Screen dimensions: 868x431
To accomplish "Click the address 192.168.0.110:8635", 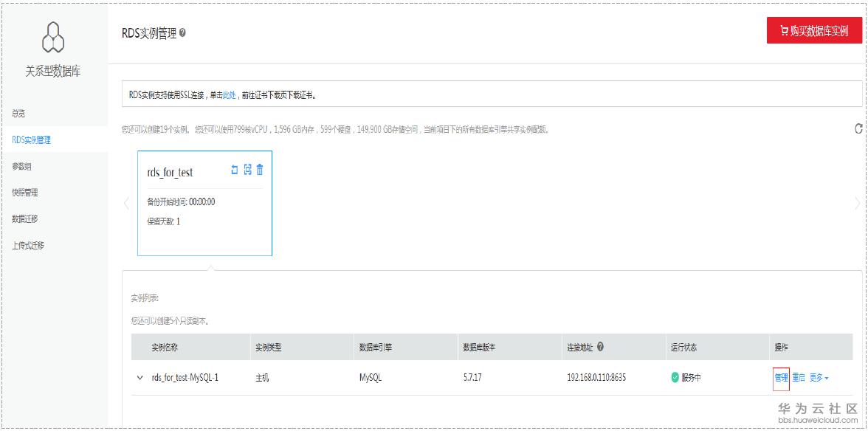I will pos(596,378).
